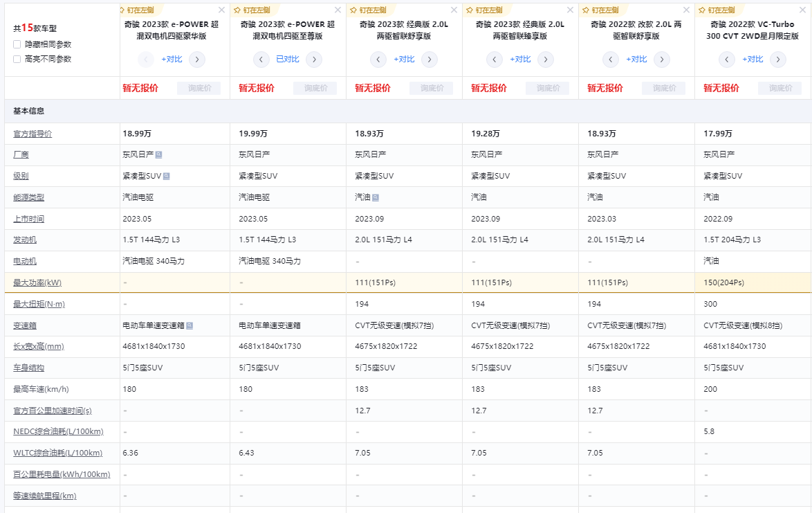Viewport: 812px width, 513px height.
Task: Open the 电动机 parameter link
Action: (25, 261)
